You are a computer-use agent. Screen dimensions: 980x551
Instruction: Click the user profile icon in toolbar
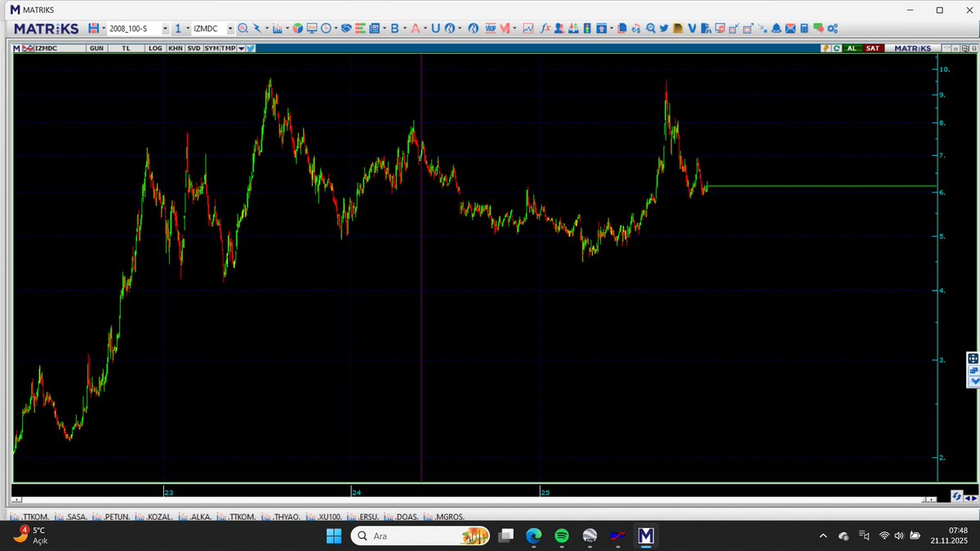click(x=559, y=29)
